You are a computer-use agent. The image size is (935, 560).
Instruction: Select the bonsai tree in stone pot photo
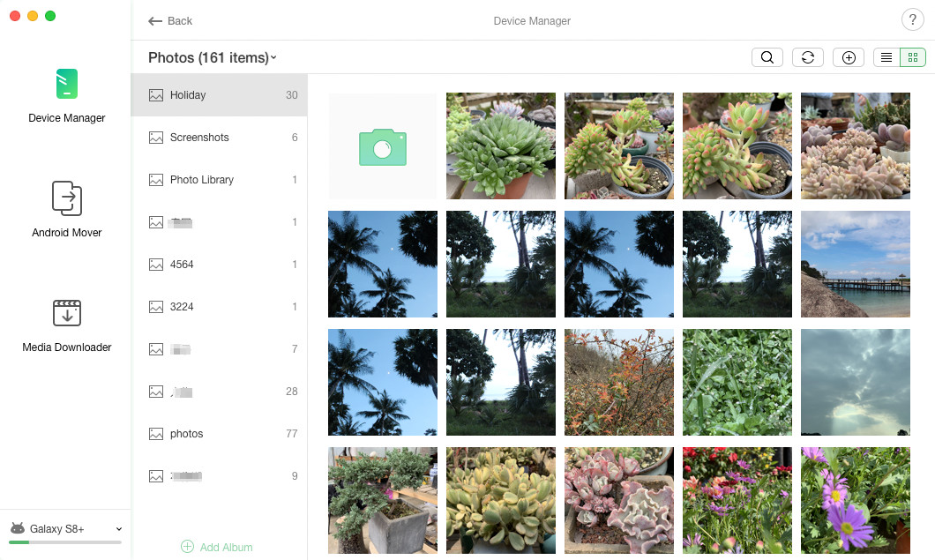coord(382,500)
